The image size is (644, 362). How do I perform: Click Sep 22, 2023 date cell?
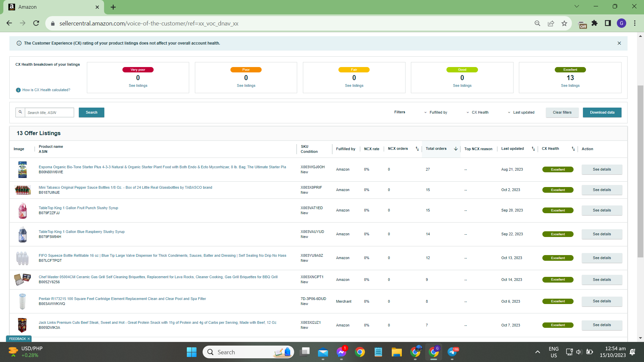(x=512, y=234)
